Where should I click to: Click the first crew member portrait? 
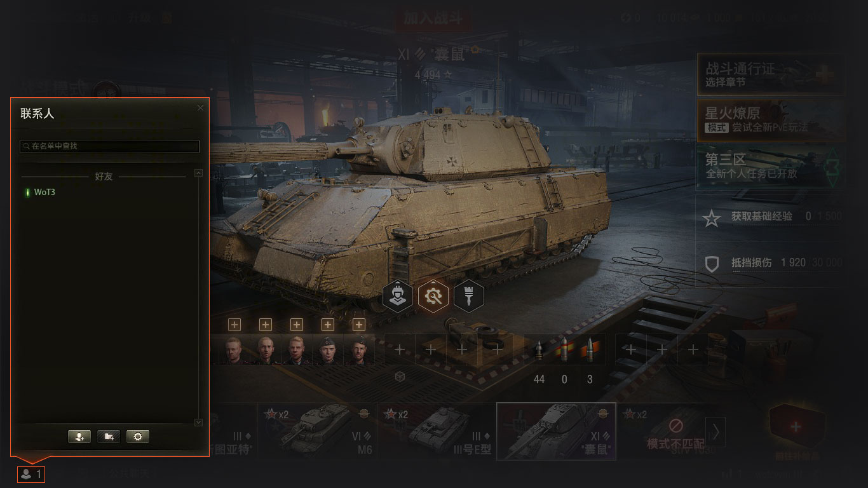(234, 351)
